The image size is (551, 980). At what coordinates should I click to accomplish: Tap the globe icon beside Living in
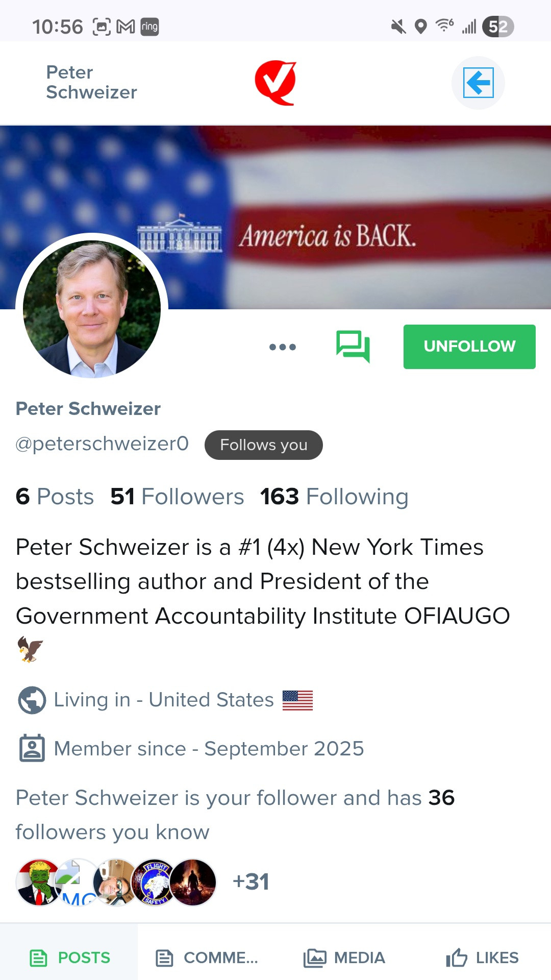coord(32,700)
